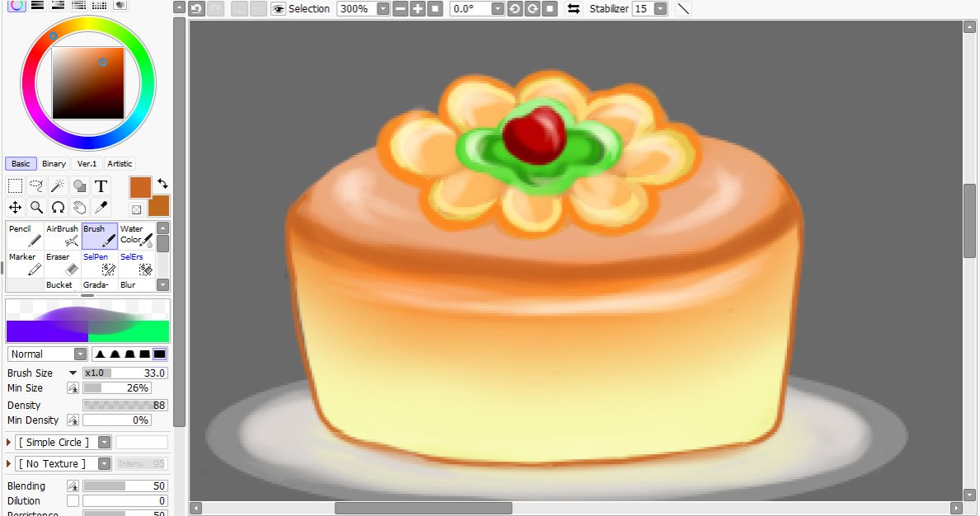Click the background color swatch
This screenshot has height=516, width=980.
(159, 207)
